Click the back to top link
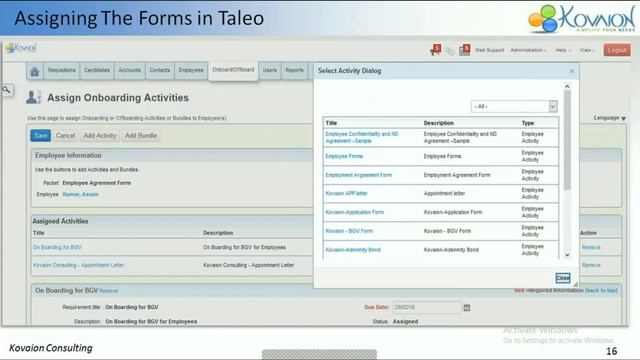The width and height of the screenshot is (640, 360). pyautogui.click(x=601, y=291)
